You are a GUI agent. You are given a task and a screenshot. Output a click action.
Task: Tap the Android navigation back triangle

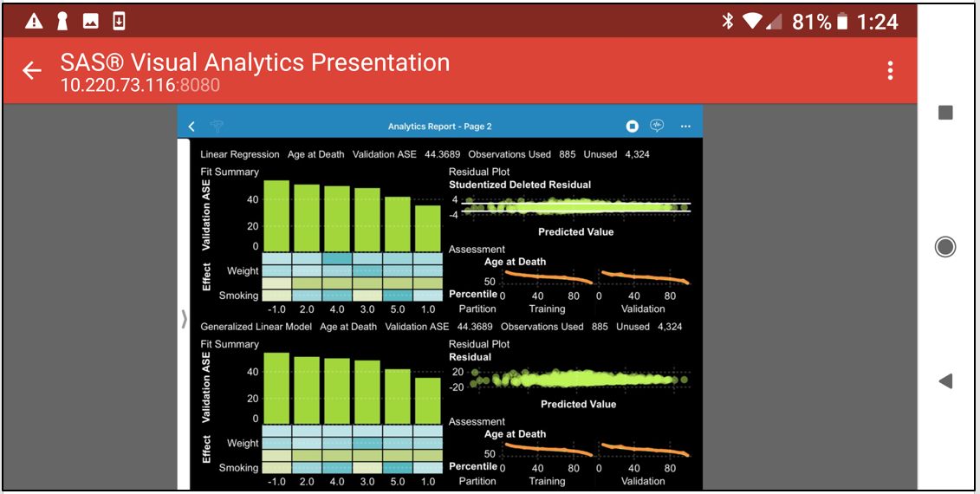pyautogui.click(x=945, y=380)
